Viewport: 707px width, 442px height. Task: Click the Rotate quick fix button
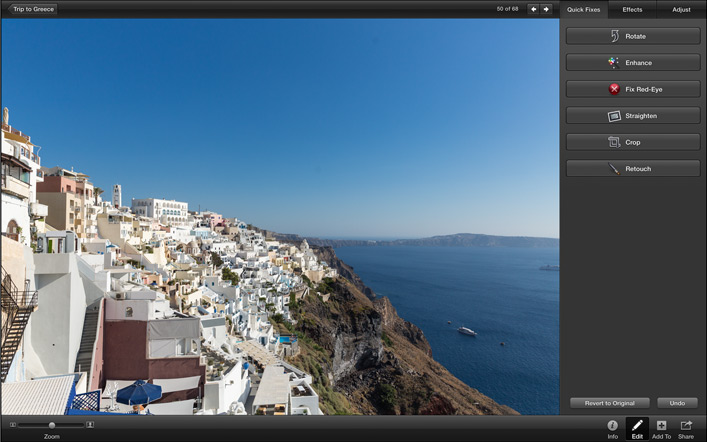[x=632, y=36]
